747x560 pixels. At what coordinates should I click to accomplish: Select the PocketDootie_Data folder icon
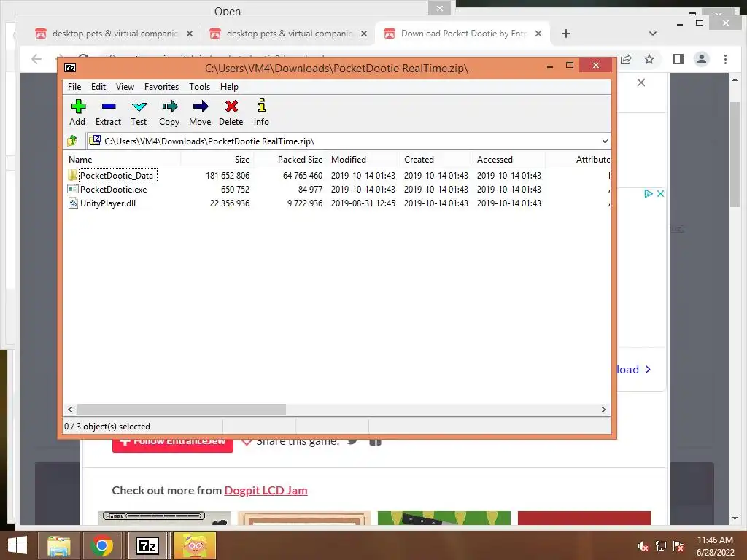72,175
